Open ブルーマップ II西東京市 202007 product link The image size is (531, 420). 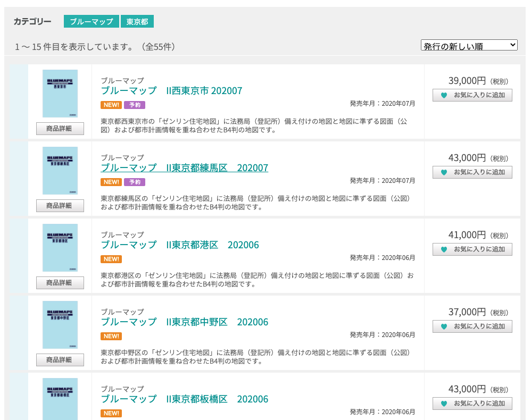click(172, 91)
